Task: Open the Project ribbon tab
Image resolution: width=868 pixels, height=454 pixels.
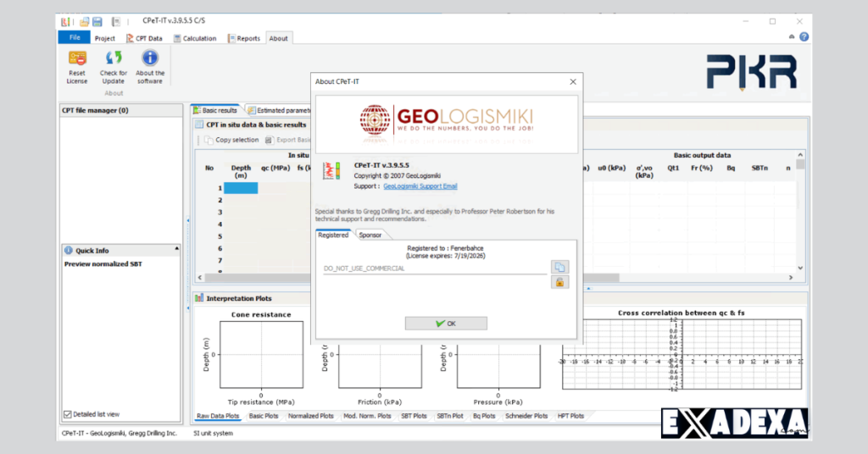Action: 104,38
